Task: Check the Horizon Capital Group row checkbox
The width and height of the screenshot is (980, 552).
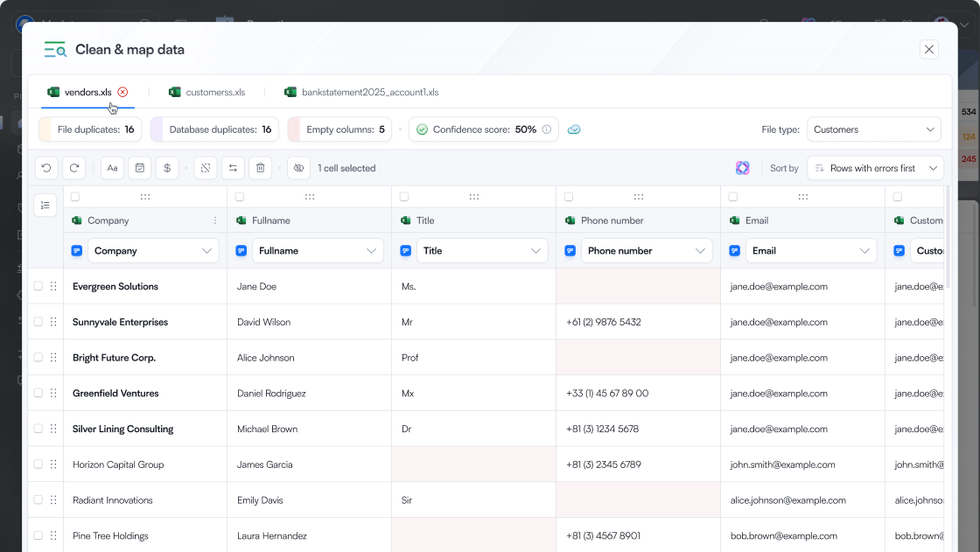Action: coord(38,465)
